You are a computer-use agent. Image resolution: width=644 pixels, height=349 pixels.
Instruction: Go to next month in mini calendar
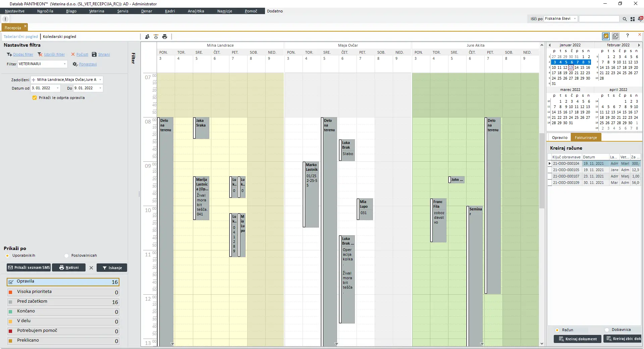coord(639,45)
